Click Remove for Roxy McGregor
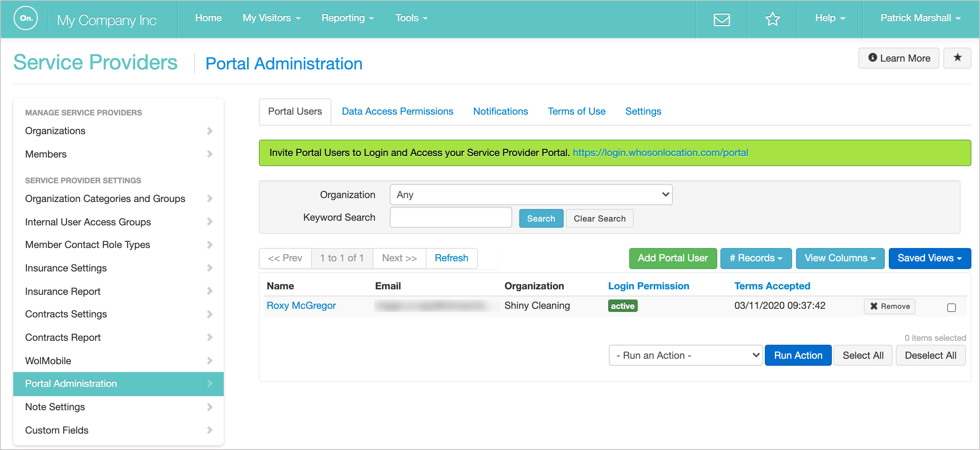Image resolution: width=980 pixels, height=450 pixels. (x=890, y=306)
